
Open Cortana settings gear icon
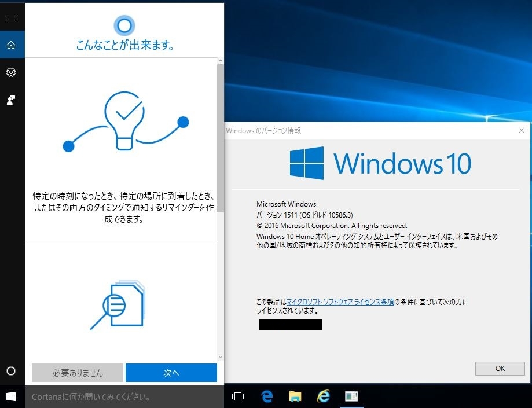(11, 72)
